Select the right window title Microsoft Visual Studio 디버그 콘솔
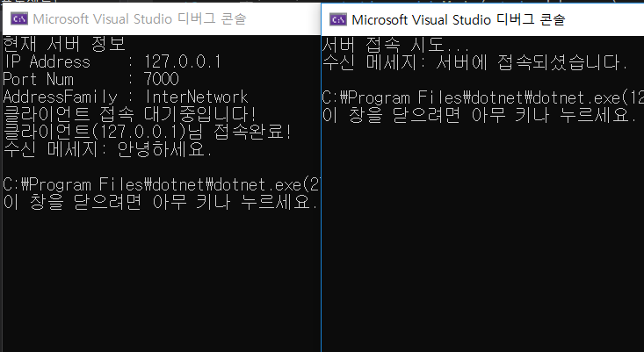Image resolution: width=644 pixels, height=352 pixels. pyautogui.click(x=459, y=19)
